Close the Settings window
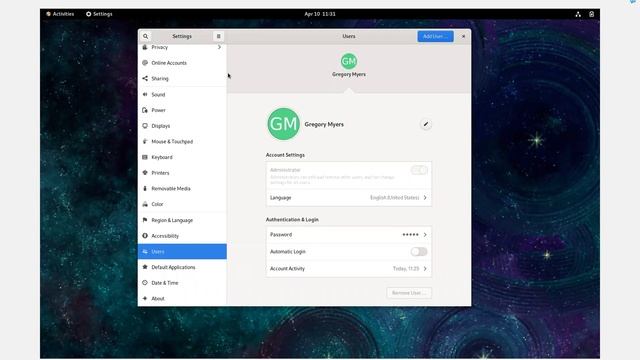640x360 pixels. tap(463, 36)
